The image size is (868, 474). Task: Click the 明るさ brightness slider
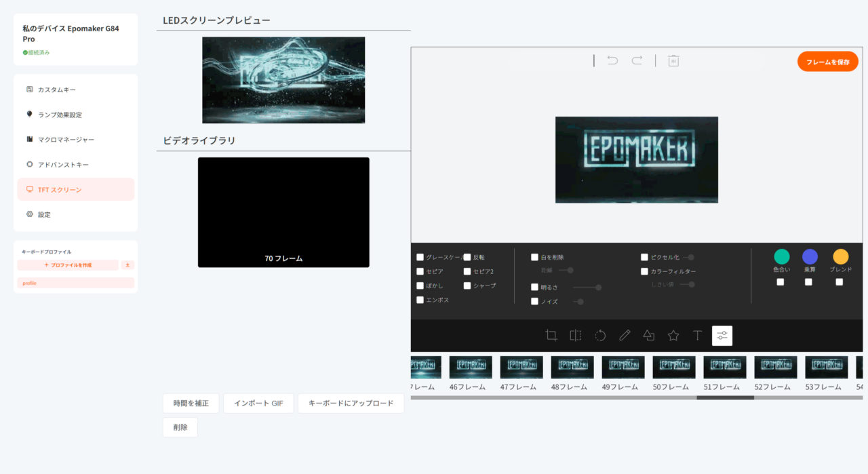coord(587,288)
